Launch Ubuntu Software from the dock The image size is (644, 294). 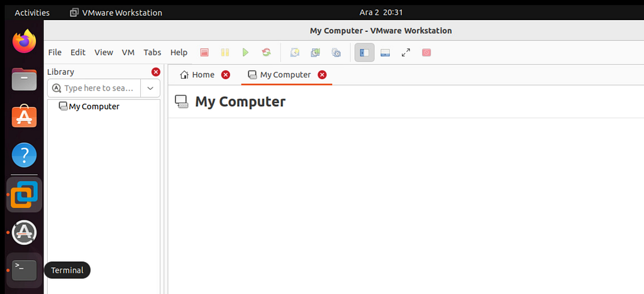coord(25,117)
